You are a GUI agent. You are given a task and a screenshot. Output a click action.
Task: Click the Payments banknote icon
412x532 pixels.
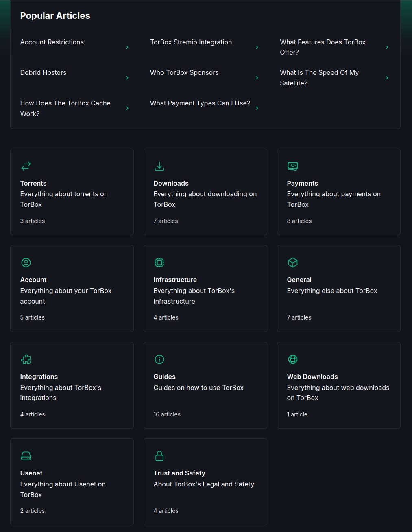293,166
